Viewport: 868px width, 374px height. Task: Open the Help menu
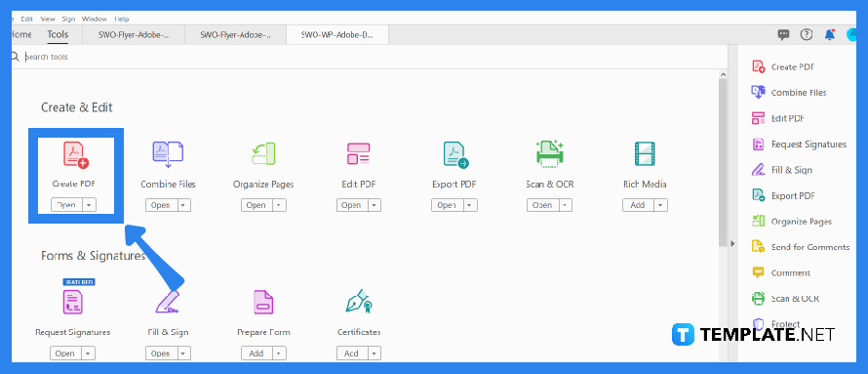pos(121,19)
